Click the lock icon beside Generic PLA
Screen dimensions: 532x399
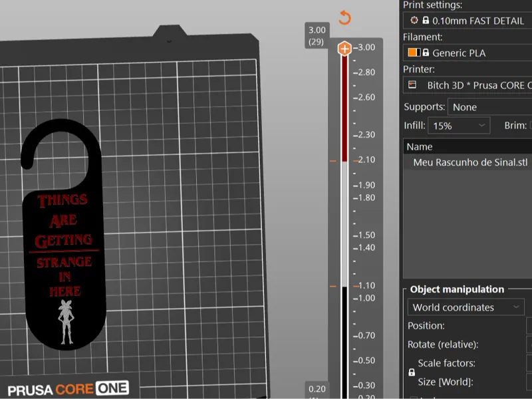(426, 53)
